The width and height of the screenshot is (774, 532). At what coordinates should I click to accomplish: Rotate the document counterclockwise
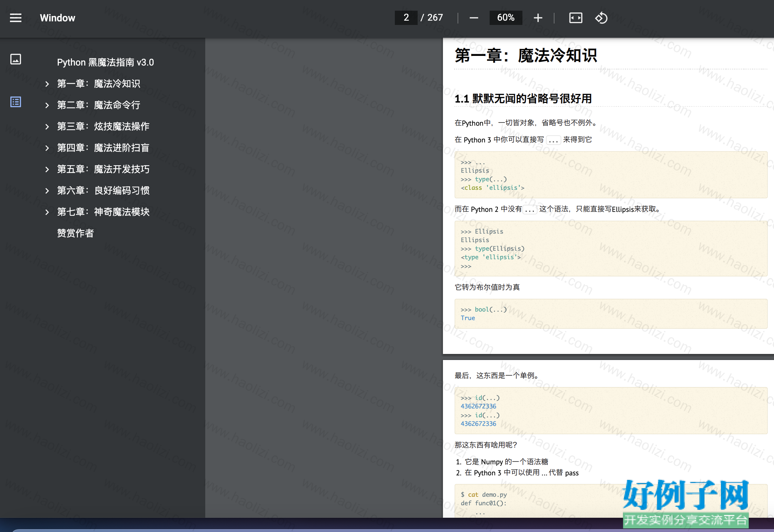[601, 18]
